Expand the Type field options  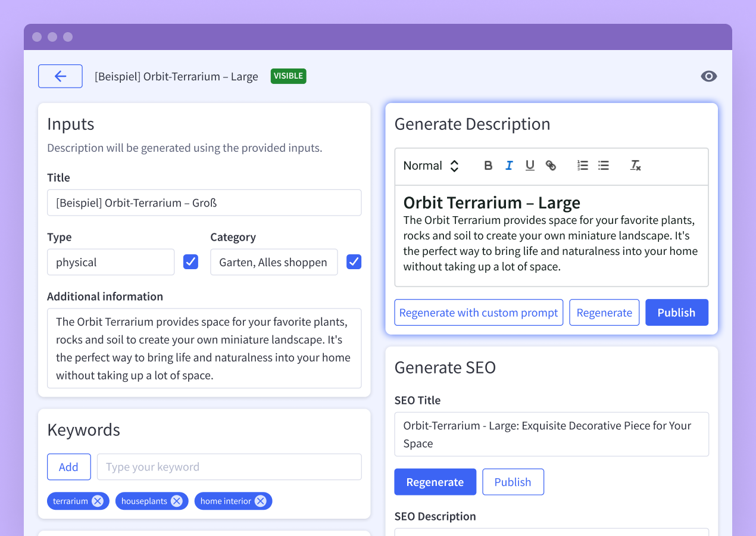111,262
